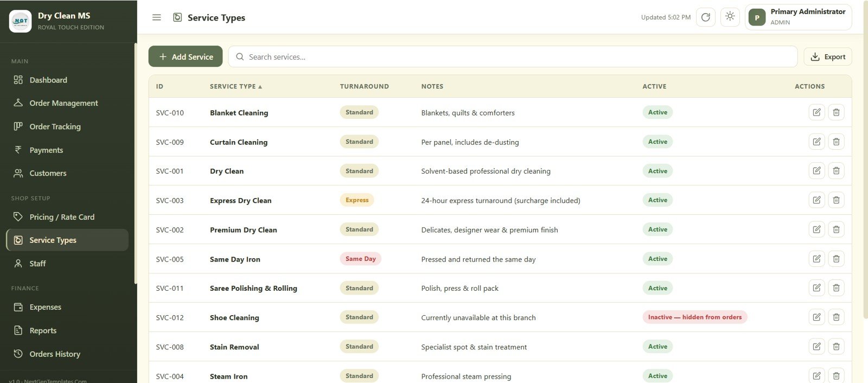Click the Express turnaround badge
The image size is (868, 383).
357,200
